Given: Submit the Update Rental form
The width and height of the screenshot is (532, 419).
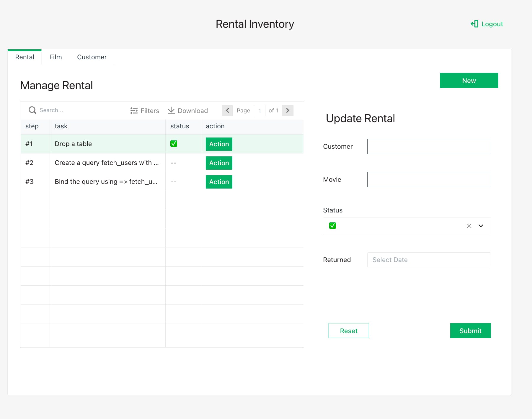Looking at the screenshot, I should coord(470,330).
